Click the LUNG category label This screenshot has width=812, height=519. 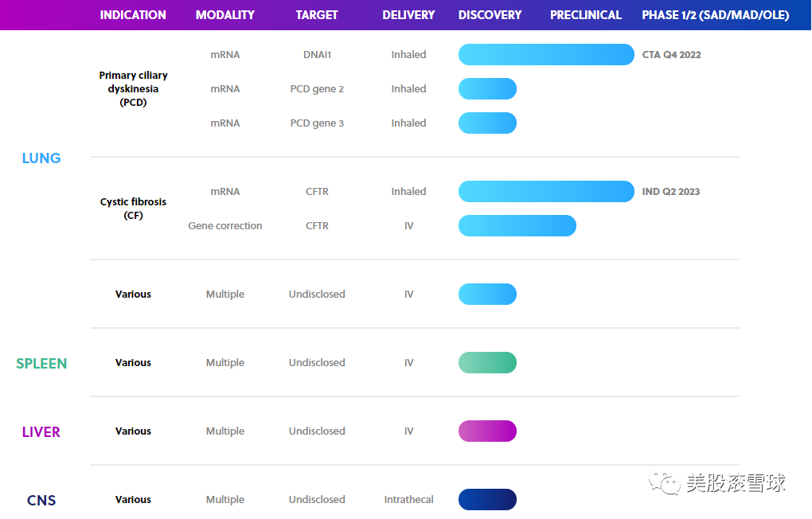41,158
